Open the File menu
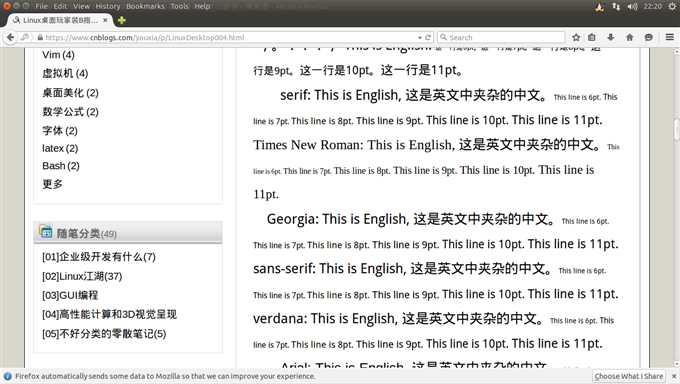This screenshot has width=680, height=384. [x=42, y=6]
